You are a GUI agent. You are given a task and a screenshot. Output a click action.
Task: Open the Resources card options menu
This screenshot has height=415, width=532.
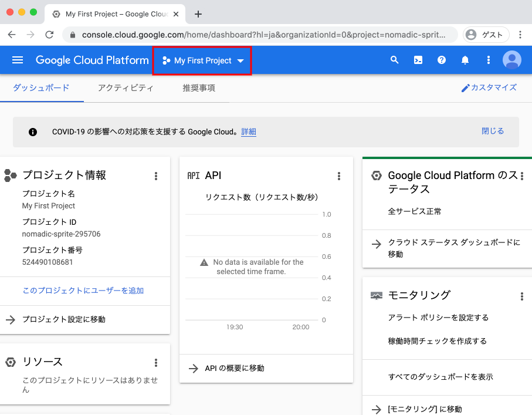pos(156,363)
